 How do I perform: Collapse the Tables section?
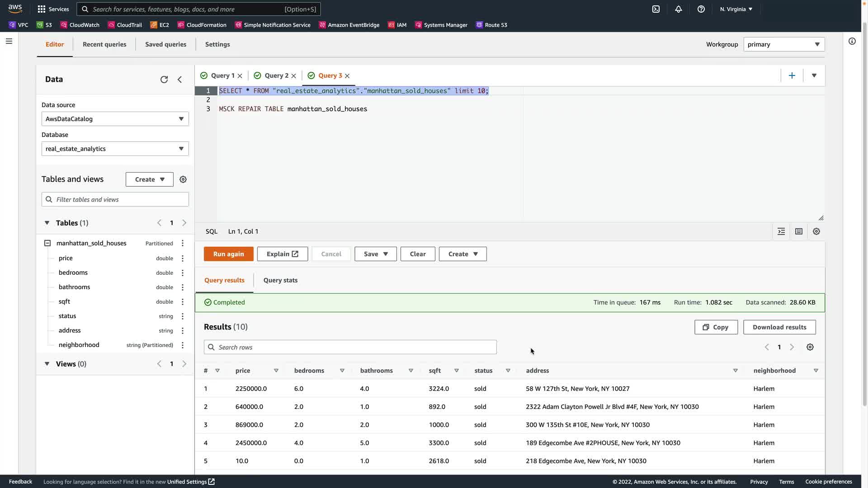(x=47, y=223)
